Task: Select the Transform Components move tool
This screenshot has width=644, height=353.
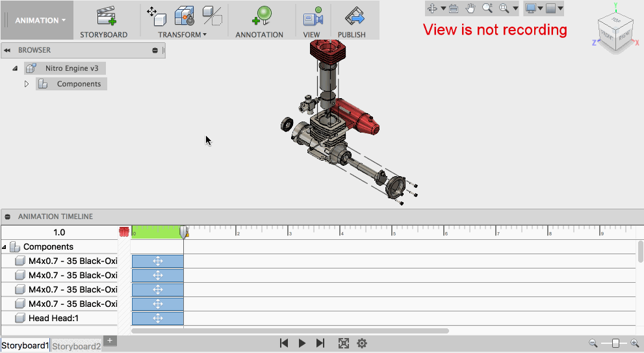Action: point(155,16)
